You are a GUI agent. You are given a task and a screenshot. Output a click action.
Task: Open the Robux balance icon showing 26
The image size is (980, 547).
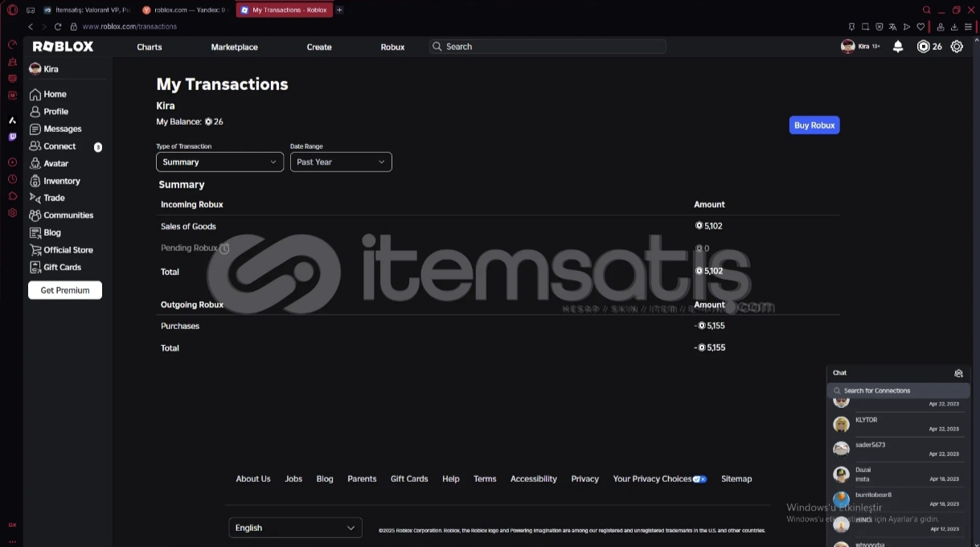click(924, 47)
